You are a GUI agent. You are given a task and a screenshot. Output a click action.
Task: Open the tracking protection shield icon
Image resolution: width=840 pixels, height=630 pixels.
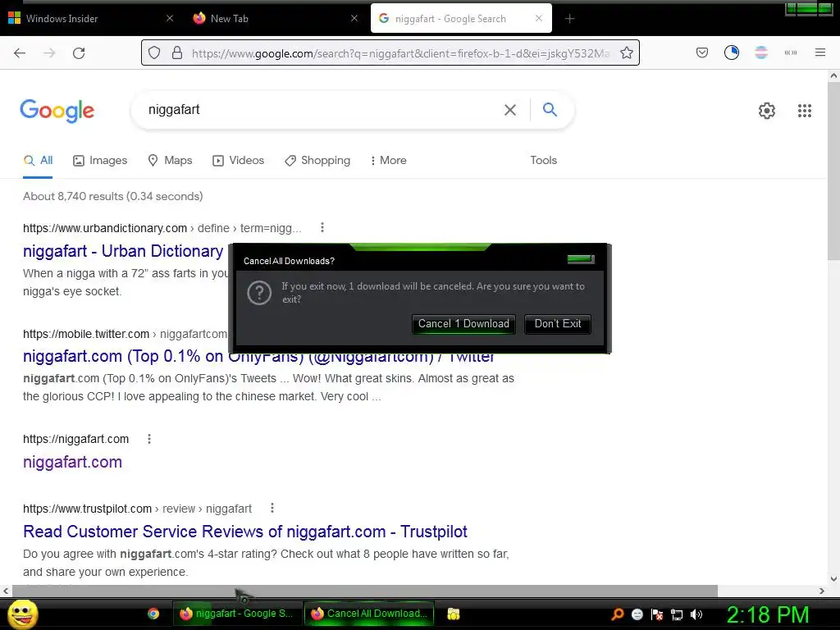pyautogui.click(x=154, y=53)
